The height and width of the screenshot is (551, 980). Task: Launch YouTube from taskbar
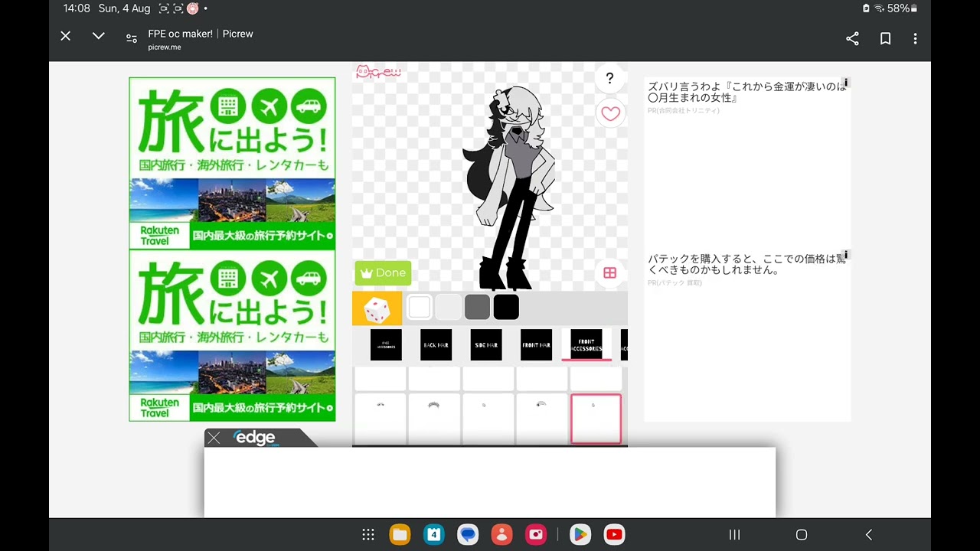[x=614, y=535]
